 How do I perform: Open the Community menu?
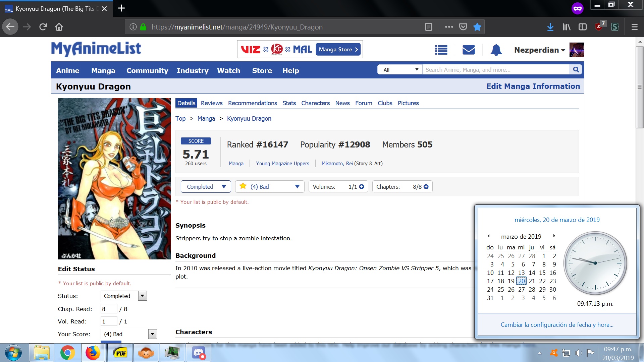(147, 70)
